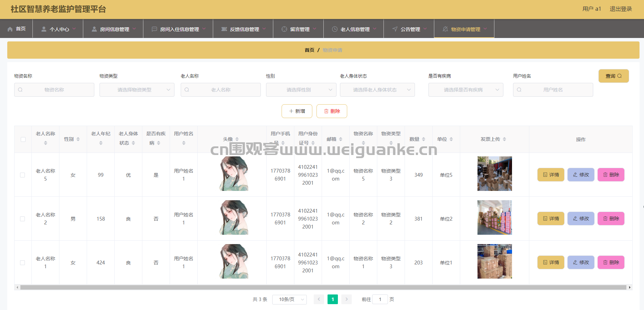Click the sort arrows beside 发票上传 column
The image size is (644, 310).
click(504, 139)
